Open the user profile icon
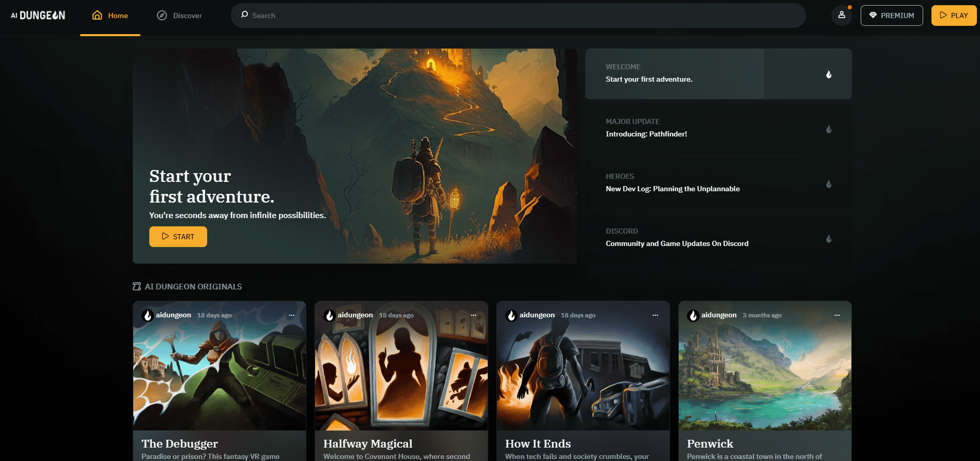Image resolution: width=980 pixels, height=461 pixels. 842,15
